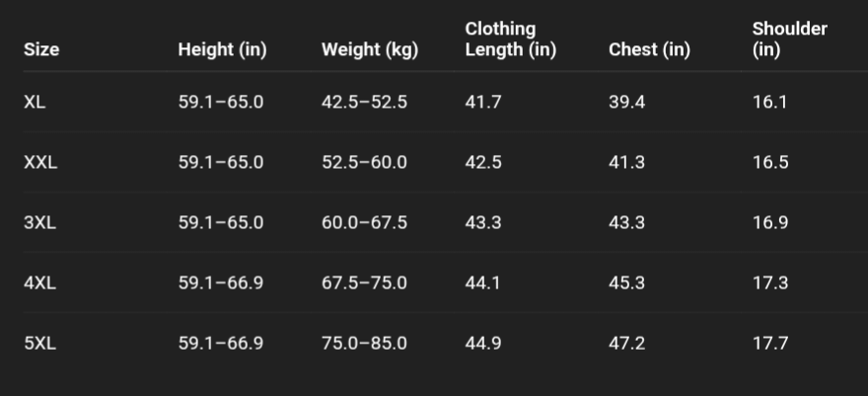Click the XXL chest value 41.3
The image size is (868, 396).
click(626, 162)
